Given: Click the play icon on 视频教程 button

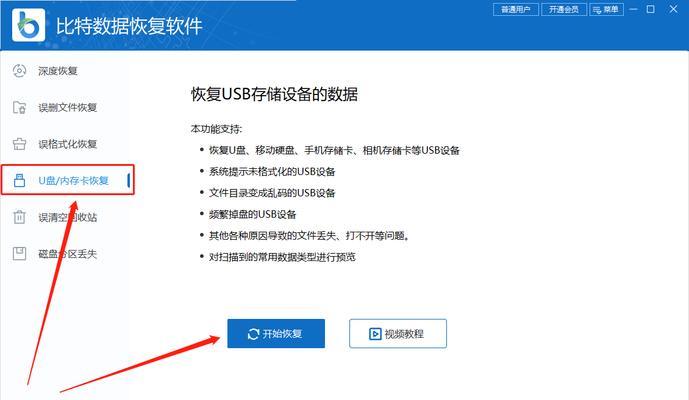Looking at the screenshot, I should [375, 334].
